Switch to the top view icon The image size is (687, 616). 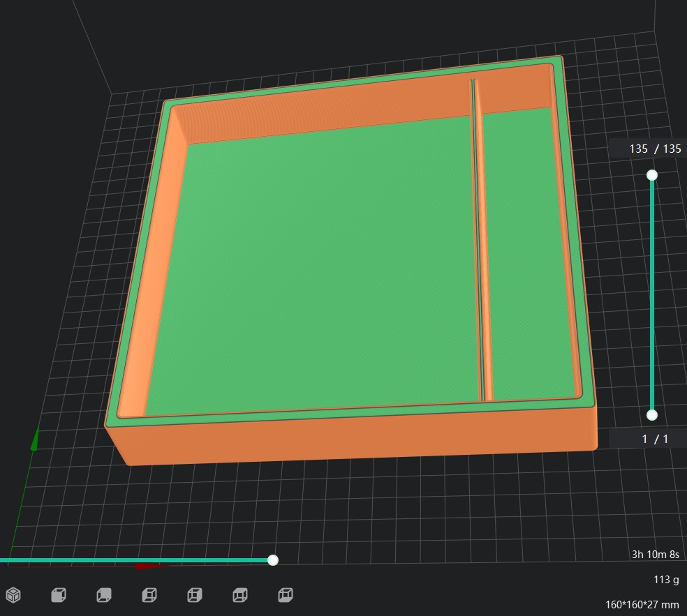[59, 595]
